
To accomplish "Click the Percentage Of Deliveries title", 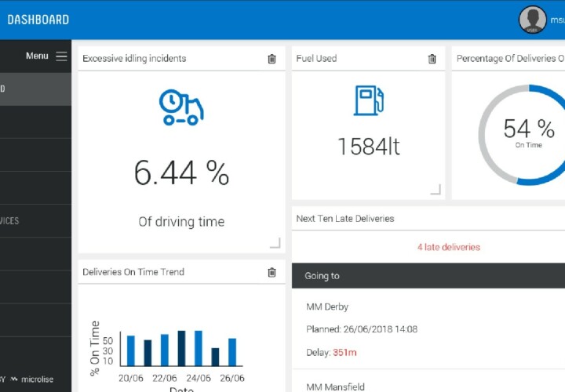I will (x=511, y=58).
